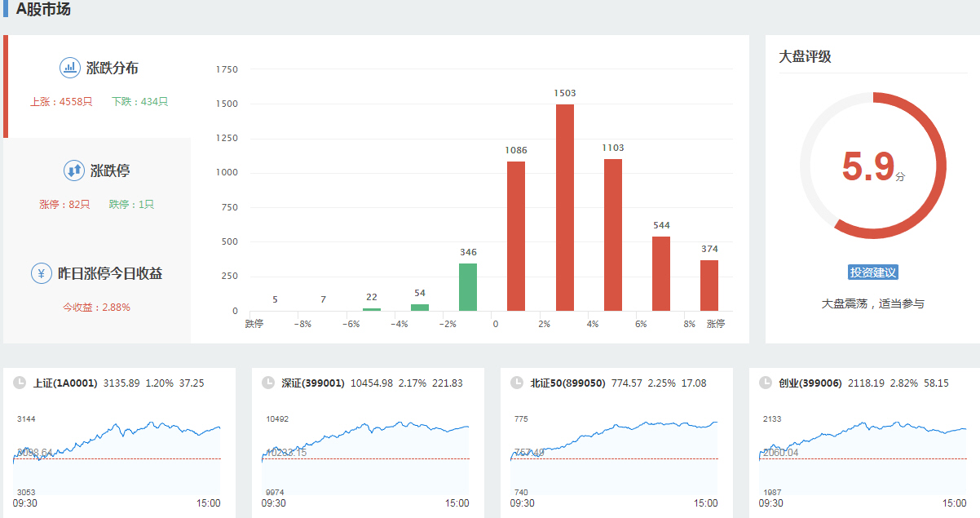
Task: Open the 北证50(899050) index link
Action: (567, 383)
